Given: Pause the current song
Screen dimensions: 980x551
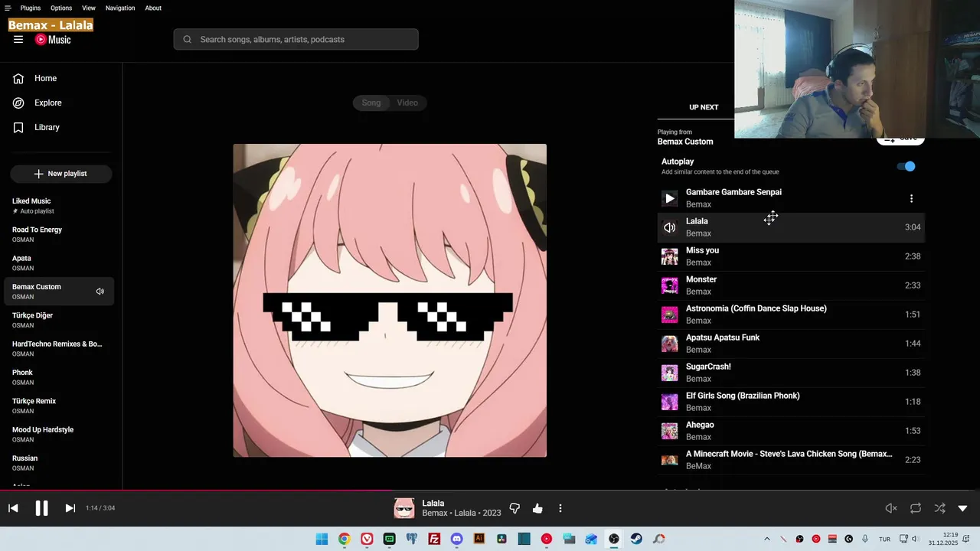Looking at the screenshot, I should (x=41, y=508).
